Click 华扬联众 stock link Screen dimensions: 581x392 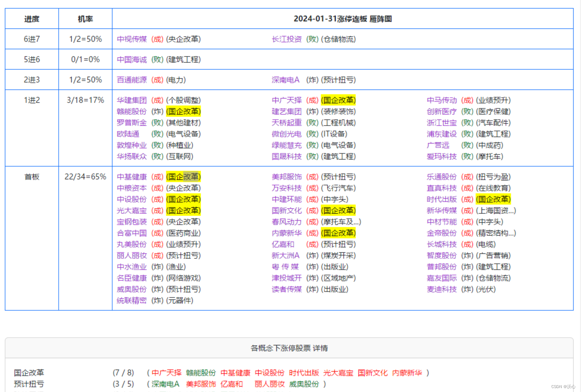click(x=132, y=156)
